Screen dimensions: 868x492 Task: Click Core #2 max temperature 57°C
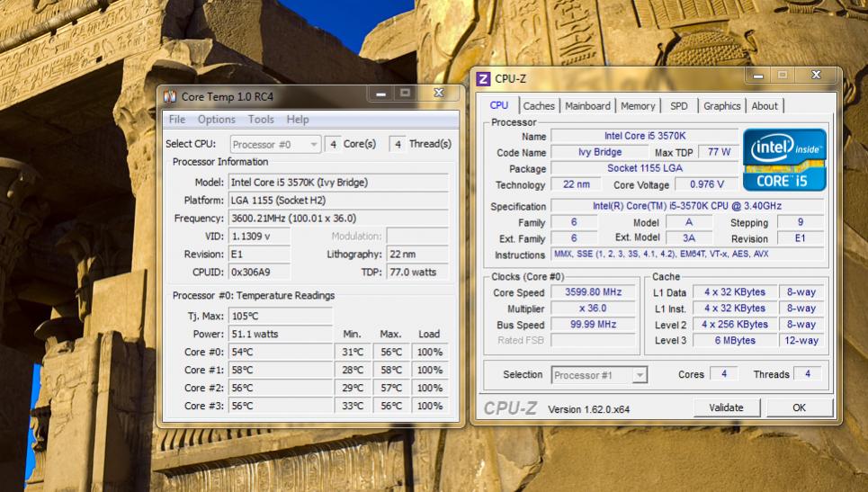[x=391, y=388]
